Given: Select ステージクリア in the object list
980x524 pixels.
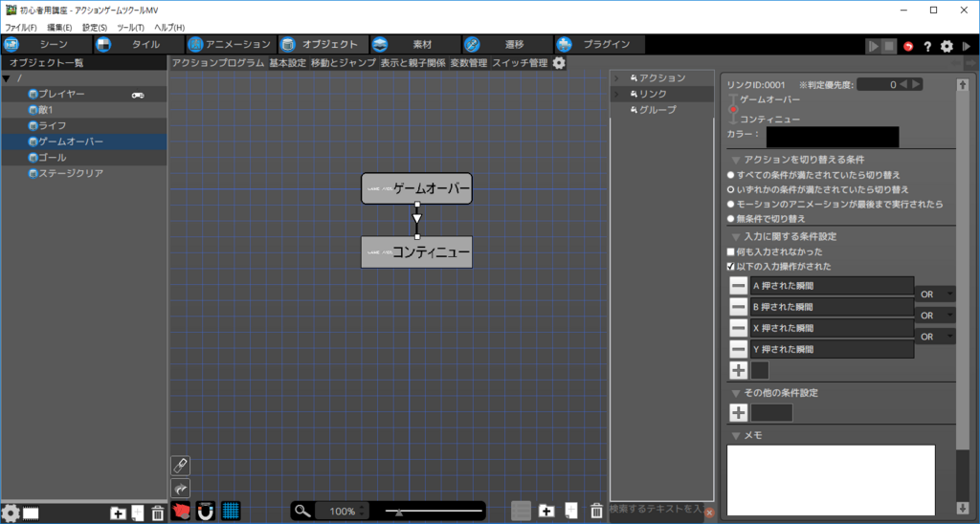Looking at the screenshot, I should click(84, 173).
